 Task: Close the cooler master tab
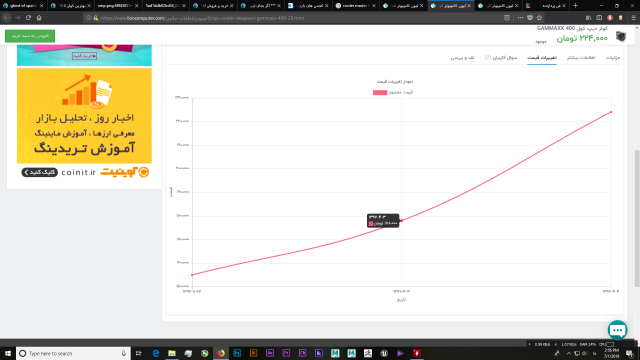pos(374,6)
